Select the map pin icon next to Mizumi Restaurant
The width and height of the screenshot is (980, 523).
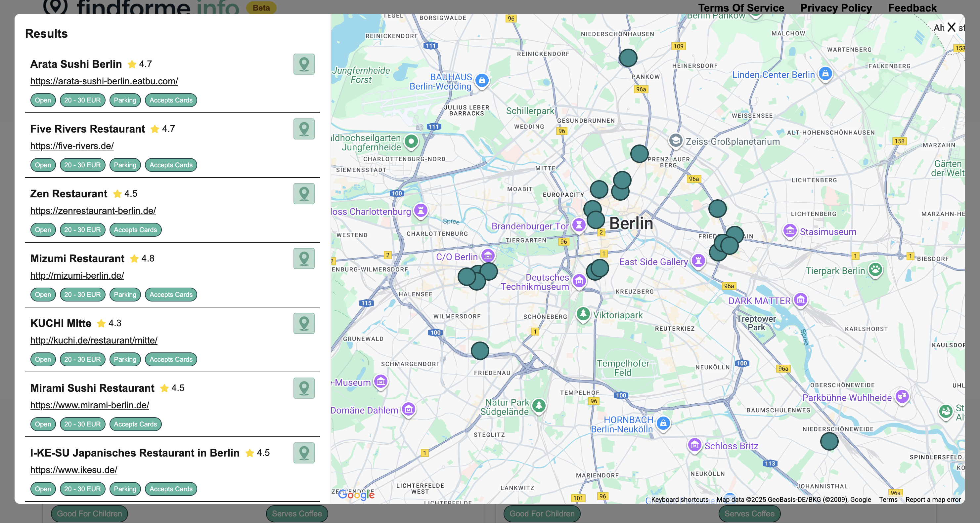304,259
